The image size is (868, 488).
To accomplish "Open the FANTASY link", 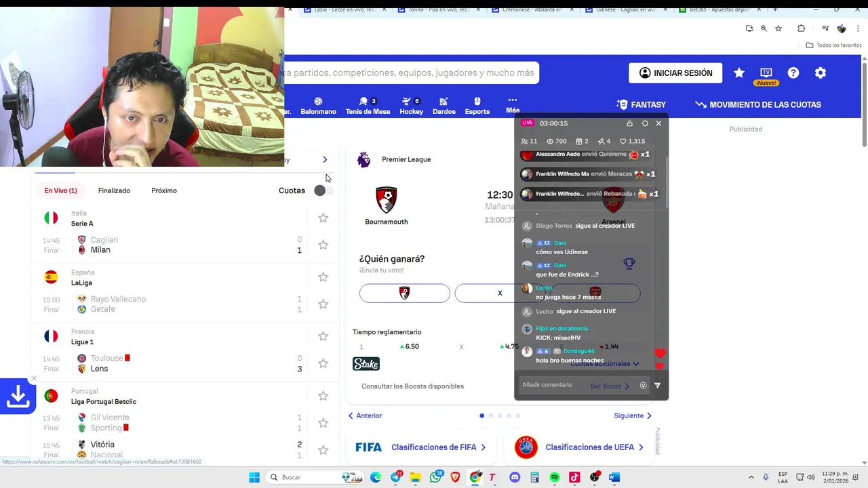I will pos(642,104).
